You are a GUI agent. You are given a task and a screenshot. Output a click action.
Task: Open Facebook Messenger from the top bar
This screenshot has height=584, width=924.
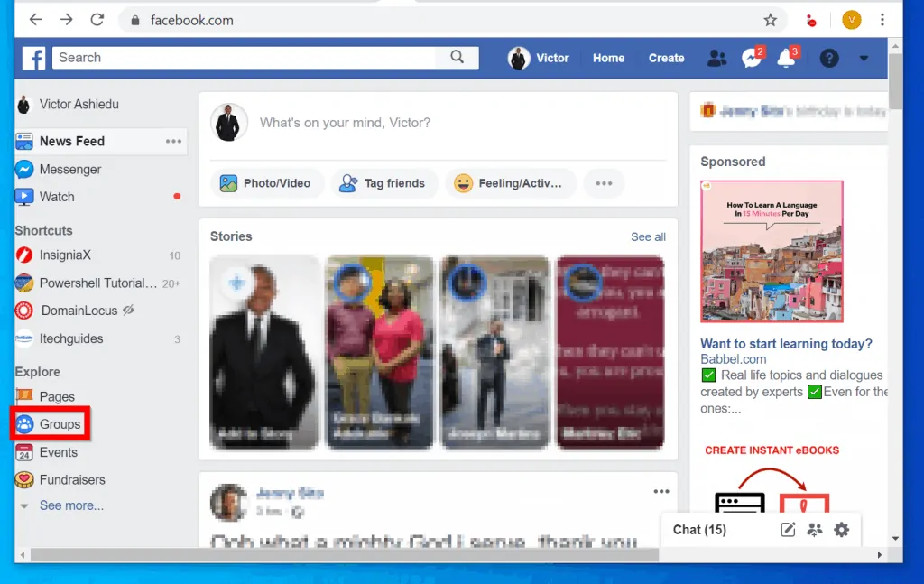coord(752,58)
